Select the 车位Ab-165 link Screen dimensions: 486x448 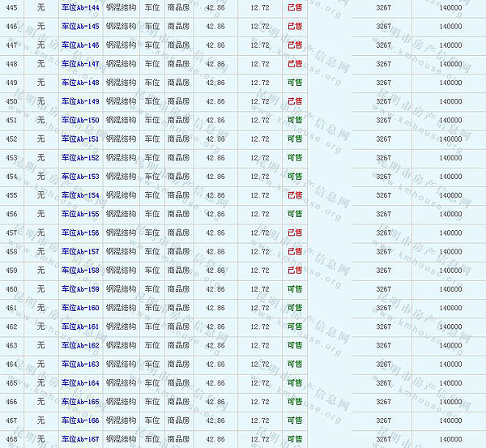80,402
